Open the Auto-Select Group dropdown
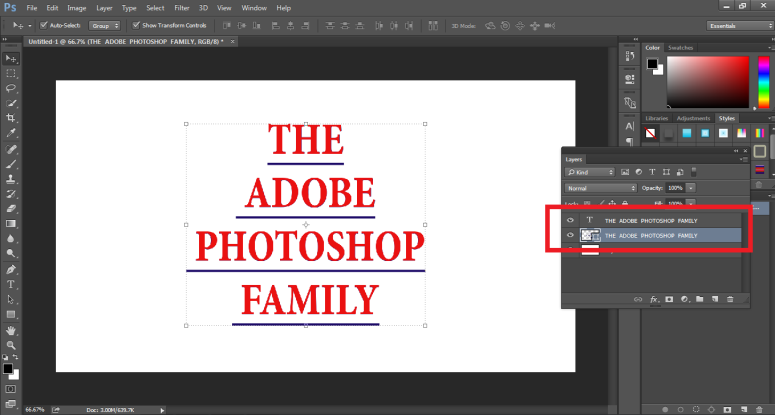The image size is (775, 415). [104, 26]
